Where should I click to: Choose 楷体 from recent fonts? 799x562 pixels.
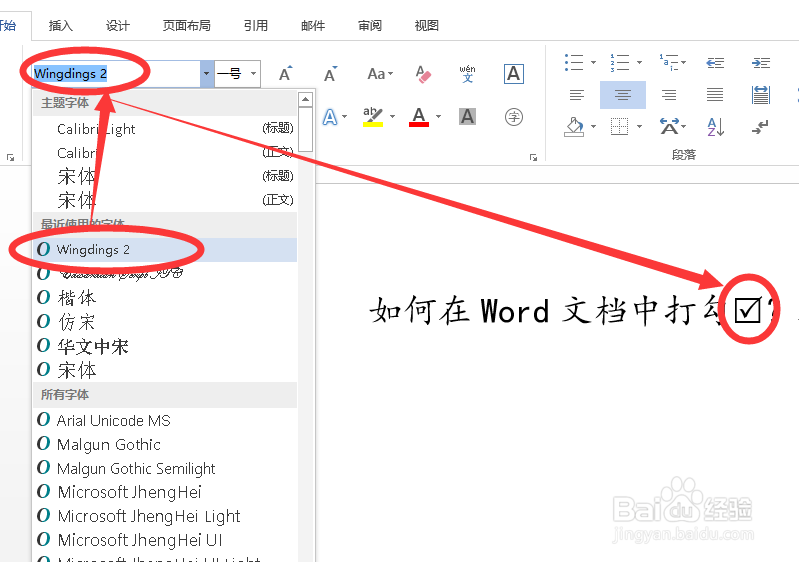[165, 298]
